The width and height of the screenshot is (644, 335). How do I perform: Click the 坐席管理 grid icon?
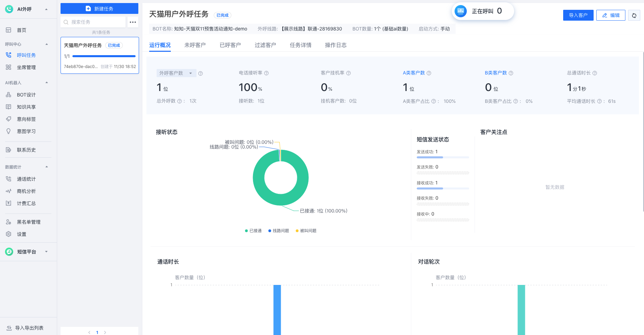(8, 67)
